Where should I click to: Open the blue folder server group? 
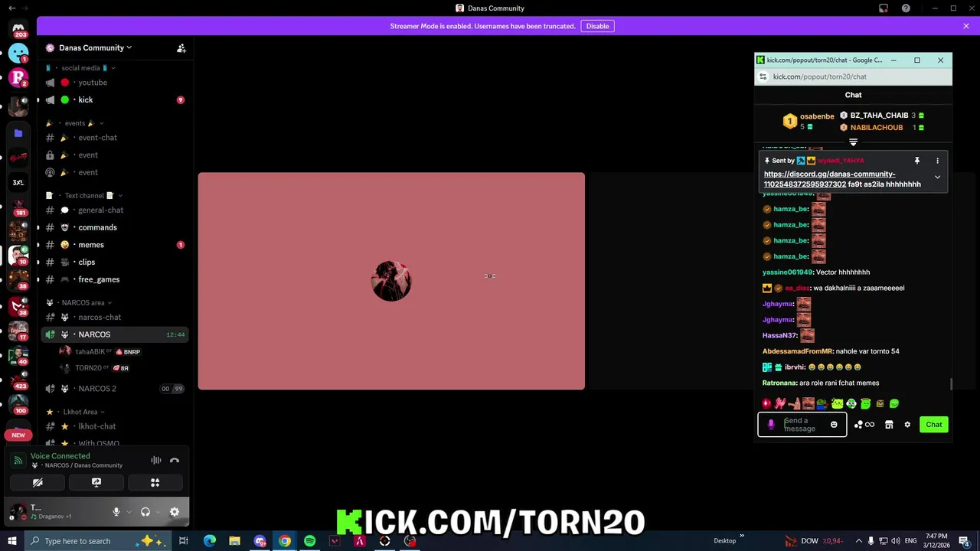[x=18, y=133]
